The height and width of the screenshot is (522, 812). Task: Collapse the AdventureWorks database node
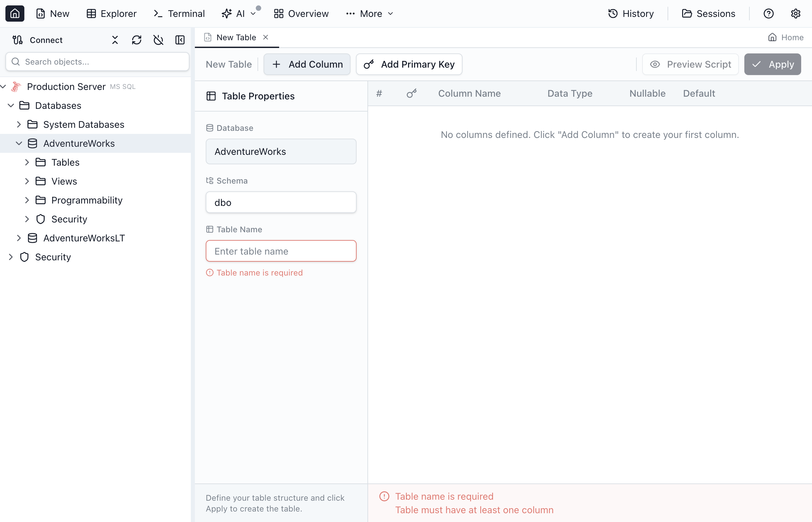(x=19, y=143)
